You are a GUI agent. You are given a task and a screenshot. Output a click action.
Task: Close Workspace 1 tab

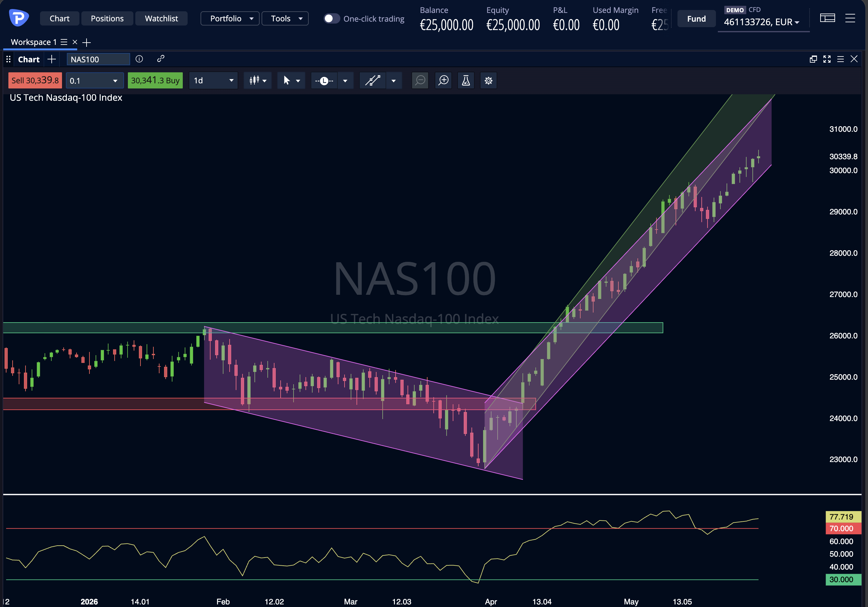coord(75,42)
